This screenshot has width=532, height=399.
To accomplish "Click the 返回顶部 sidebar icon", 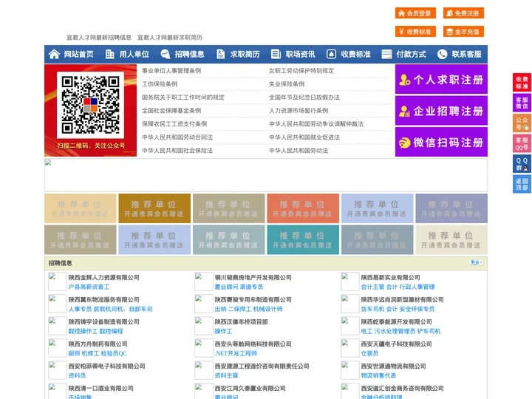I will tap(522, 184).
